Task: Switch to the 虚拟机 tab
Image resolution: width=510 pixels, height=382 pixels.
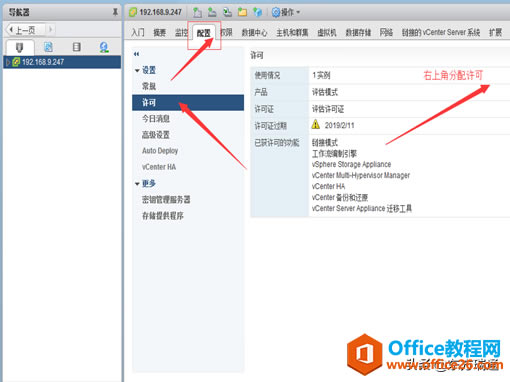Action: click(327, 33)
